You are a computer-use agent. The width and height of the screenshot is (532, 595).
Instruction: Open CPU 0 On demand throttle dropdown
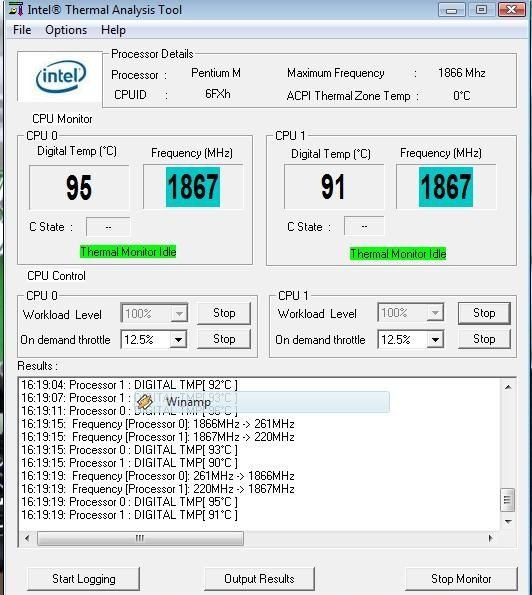pyautogui.click(x=178, y=340)
